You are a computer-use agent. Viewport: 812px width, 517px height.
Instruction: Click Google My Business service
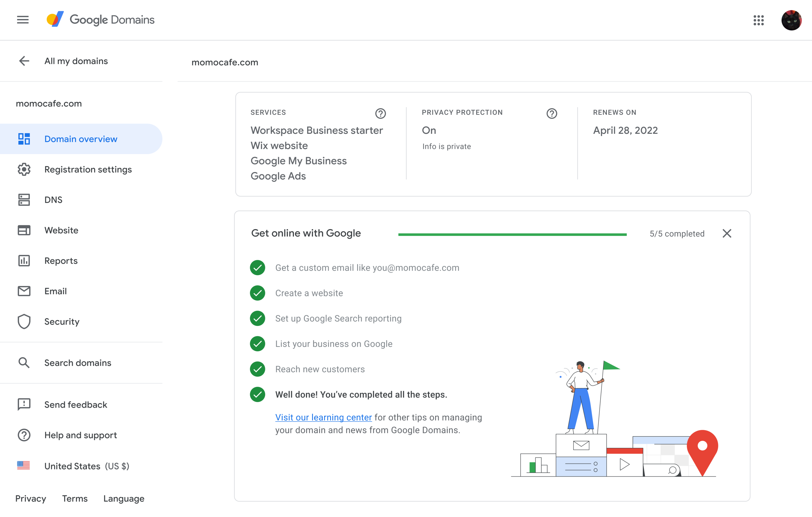coord(299,161)
